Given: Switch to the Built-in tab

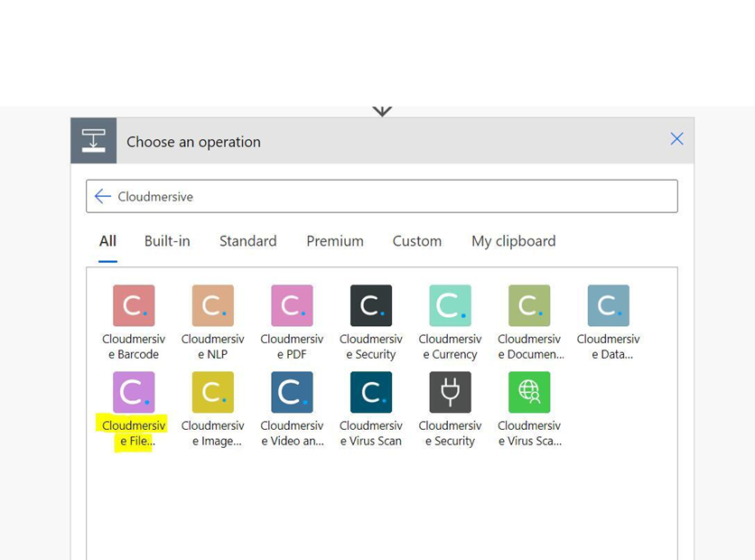Looking at the screenshot, I should pos(167,241).
